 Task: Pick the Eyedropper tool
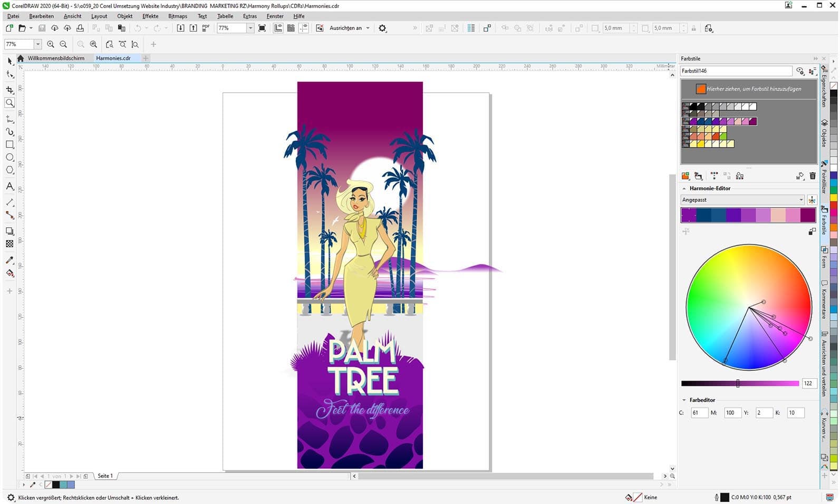pyautogui.click(x=9, y=260)
